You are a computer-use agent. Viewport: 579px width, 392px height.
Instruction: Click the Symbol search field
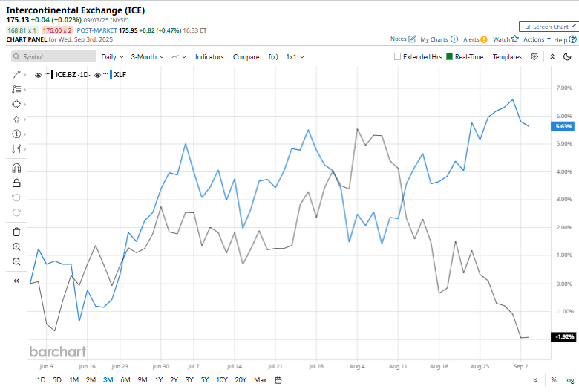click(x=54, y=56)
